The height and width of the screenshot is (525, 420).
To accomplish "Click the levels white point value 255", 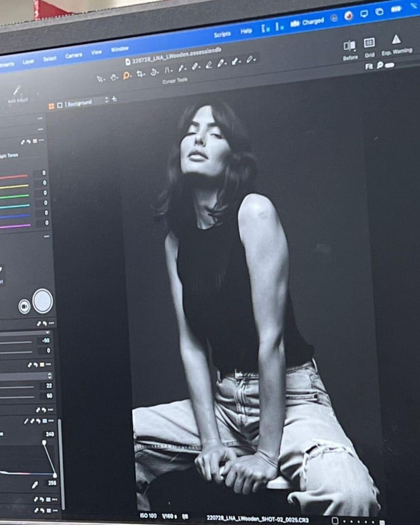I will click(52, 483).
